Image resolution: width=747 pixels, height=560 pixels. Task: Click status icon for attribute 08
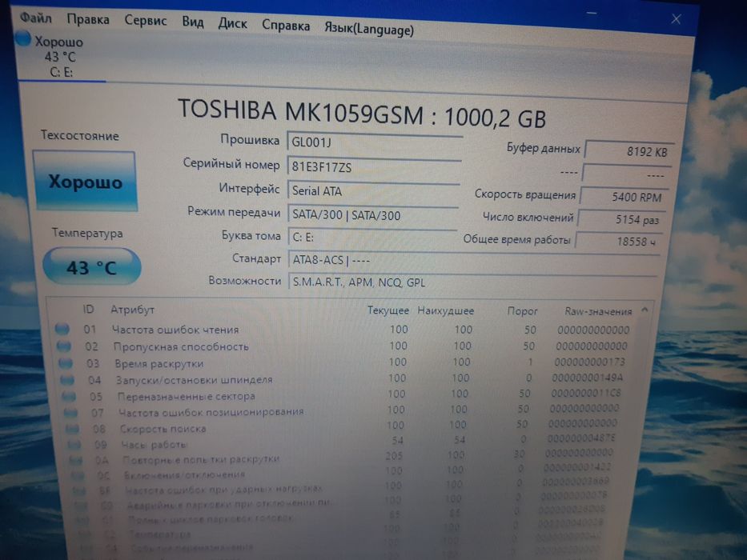(x=73, y=429)
